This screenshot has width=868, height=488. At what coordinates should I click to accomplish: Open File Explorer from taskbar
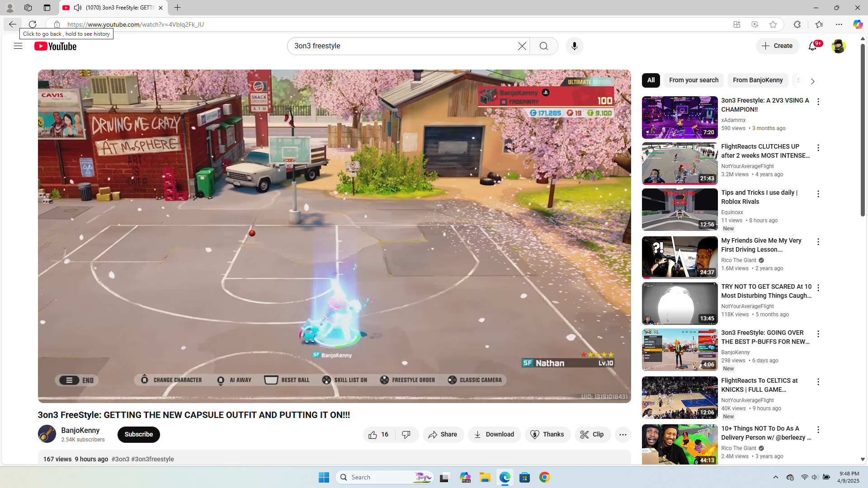coord(485,477)
